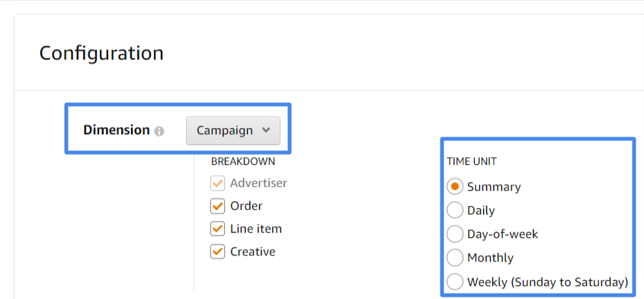644x299 pixels.
Task: Click the TIME UNIT header text
Action: click(472, 162)
